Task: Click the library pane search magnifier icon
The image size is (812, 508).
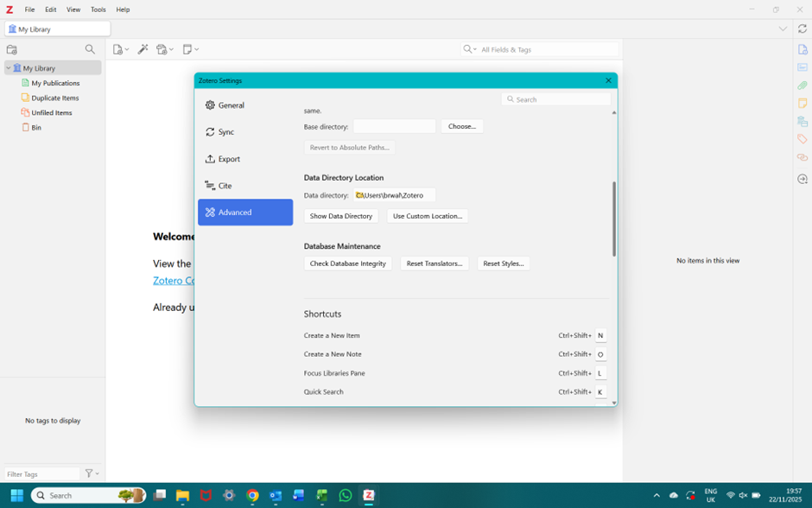Action: click(x=90, y=49)
